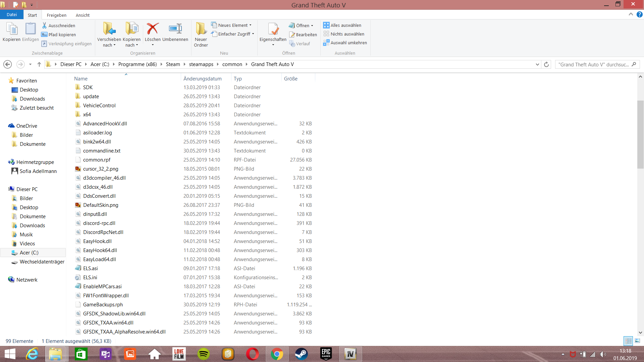Image resolution: width=644 pixels, height=362 pixels.
Task: Open Eigenschaften properties icon
Action: pos(273,29)
